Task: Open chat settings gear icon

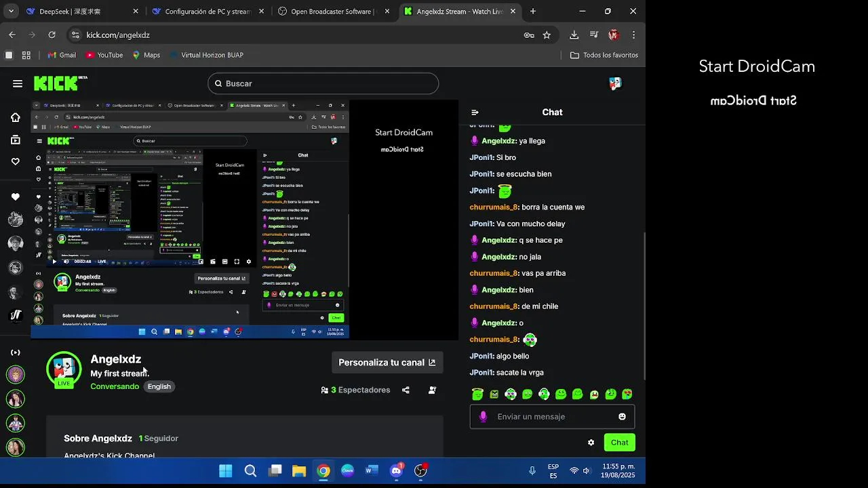Action: [x=591, y=443]
